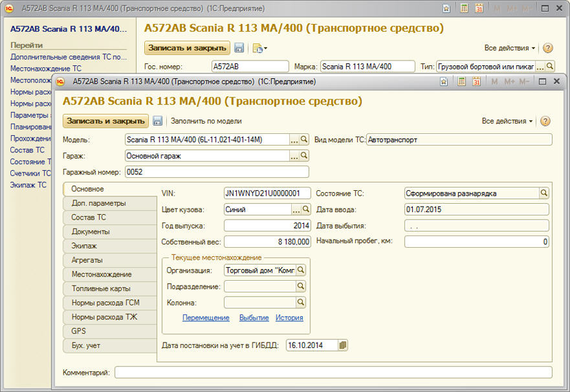
Task: Switch to Состав ТС tab
Action: point(110,217)
